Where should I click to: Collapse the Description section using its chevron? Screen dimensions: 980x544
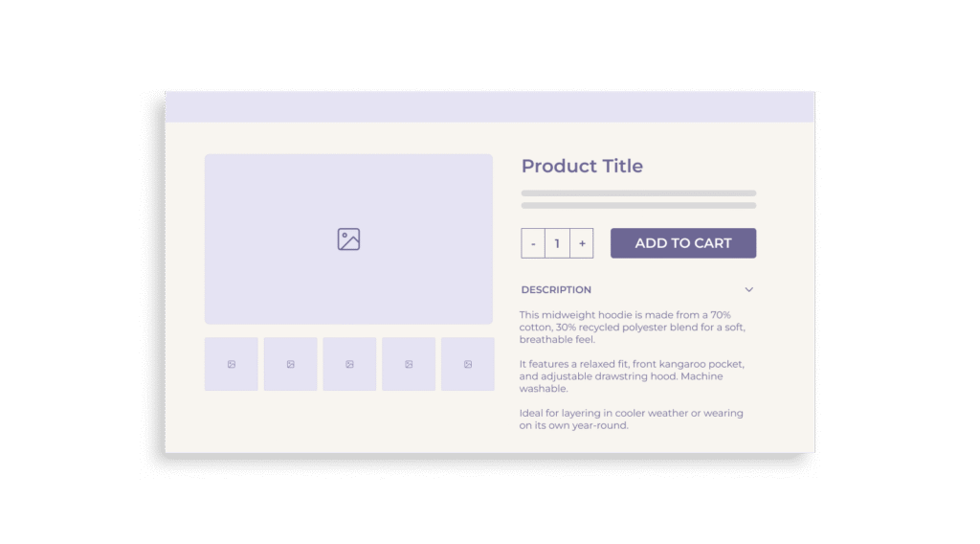749,289
